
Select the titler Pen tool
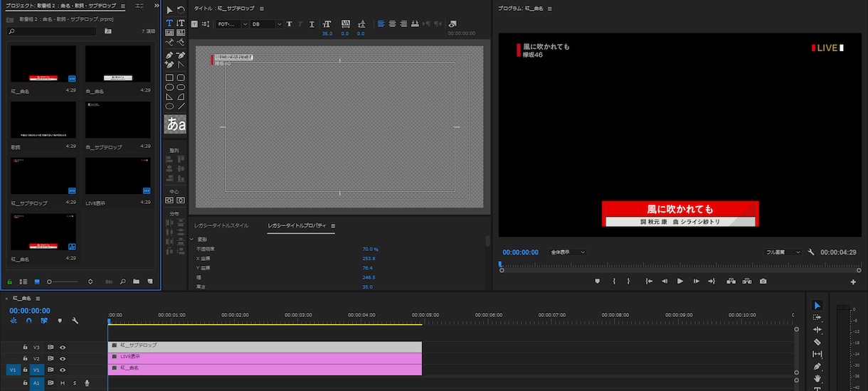(x=169, y=55)
